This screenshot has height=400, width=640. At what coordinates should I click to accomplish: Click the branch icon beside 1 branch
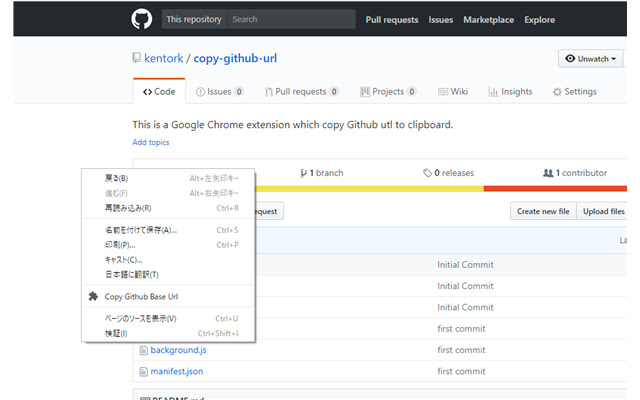coord(303,173)
